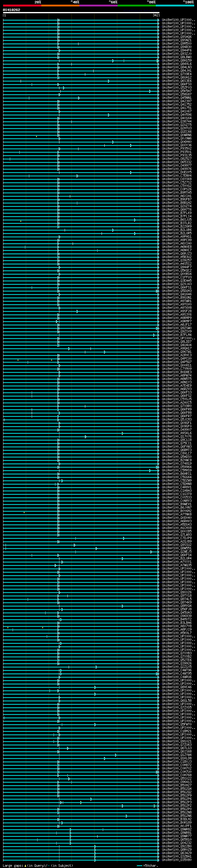Screen dimensions: 197x868
Task: Click the UniRef100_O74819 label
Action: click(177, 464)
